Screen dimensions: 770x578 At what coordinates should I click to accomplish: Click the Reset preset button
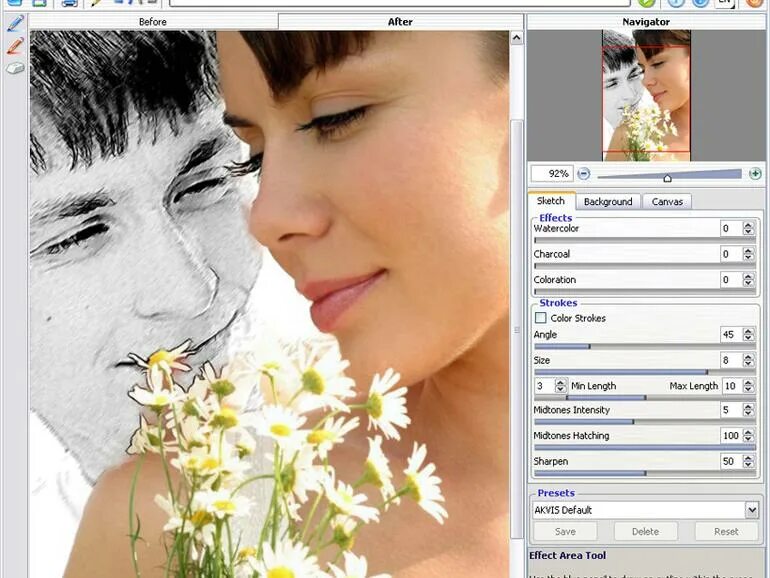pyautogui.click(x=726, y=531)
